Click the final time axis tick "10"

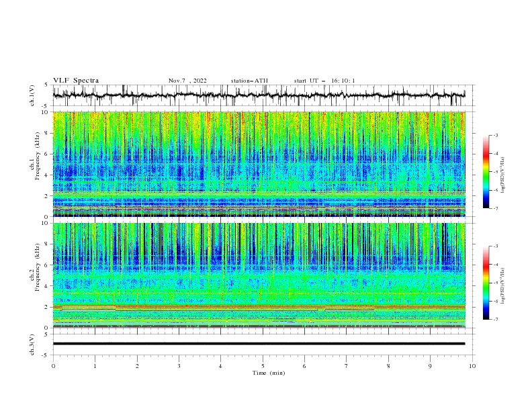pyautogui.click(x=472, y=366)
